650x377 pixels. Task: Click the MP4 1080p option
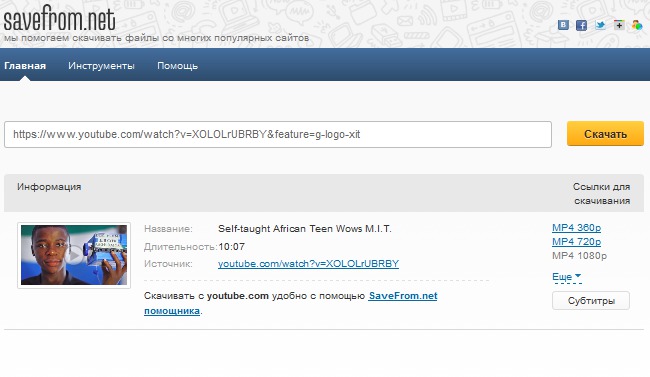pyautogui.click(x=579, y=255)
